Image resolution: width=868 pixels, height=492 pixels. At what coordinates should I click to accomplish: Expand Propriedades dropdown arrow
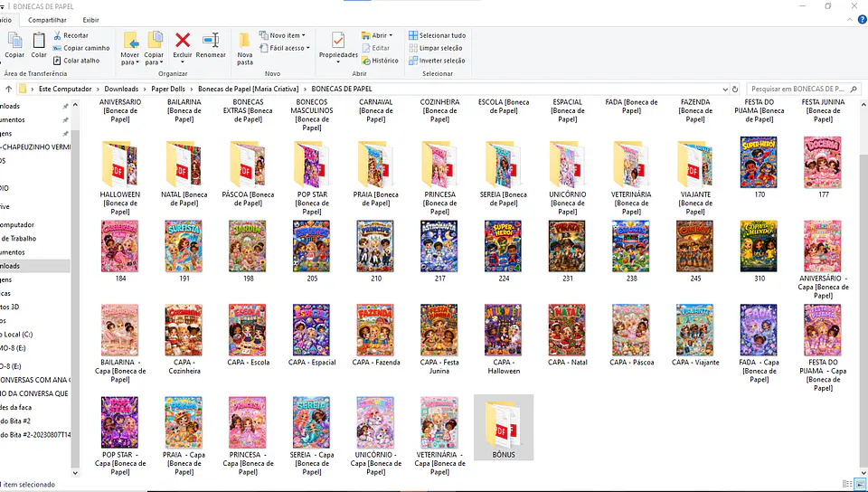[x=338, y=62]
